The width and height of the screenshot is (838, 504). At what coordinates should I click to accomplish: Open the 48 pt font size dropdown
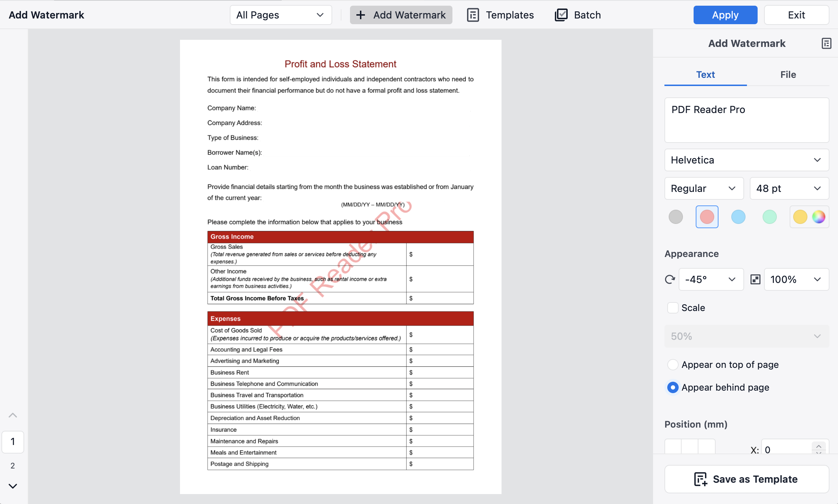(789, 188)
